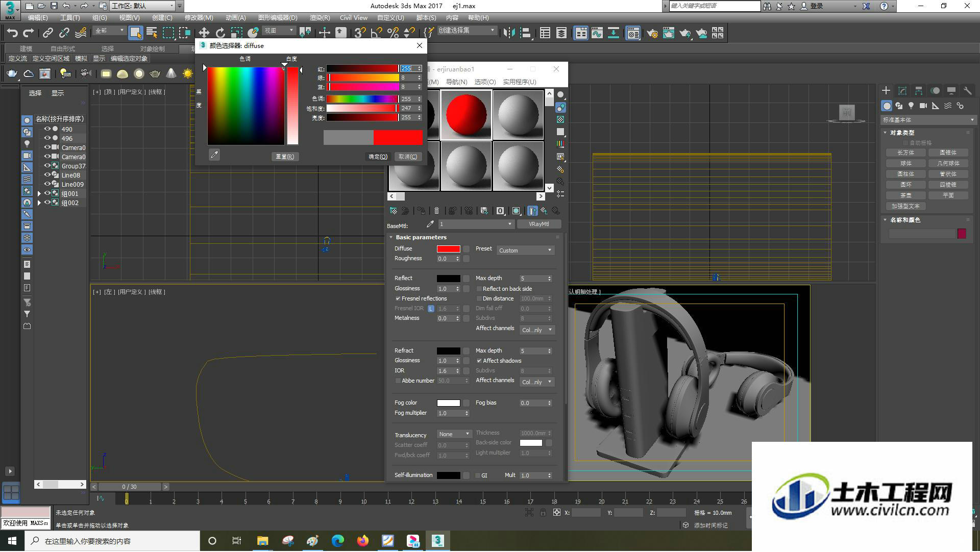Viewport: 980px width, 552px height.
Task: Toggle the Angle Snap tool
Action: [377, 33]
